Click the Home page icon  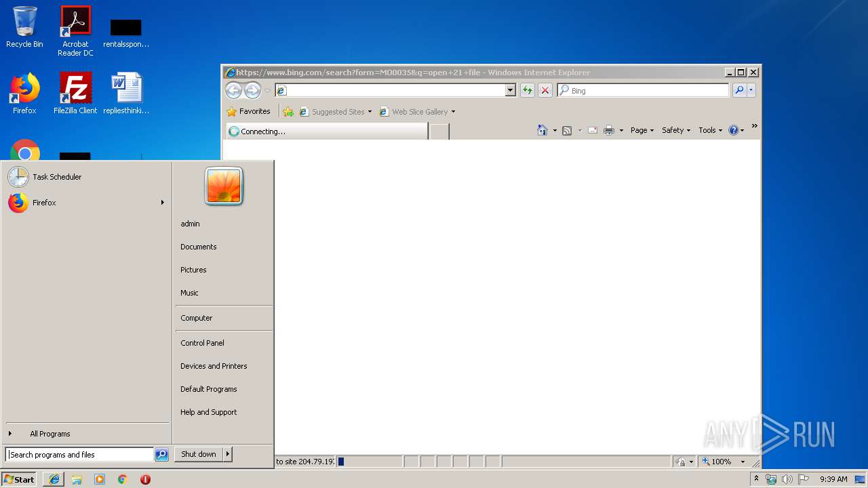click(x=542, y=130)
